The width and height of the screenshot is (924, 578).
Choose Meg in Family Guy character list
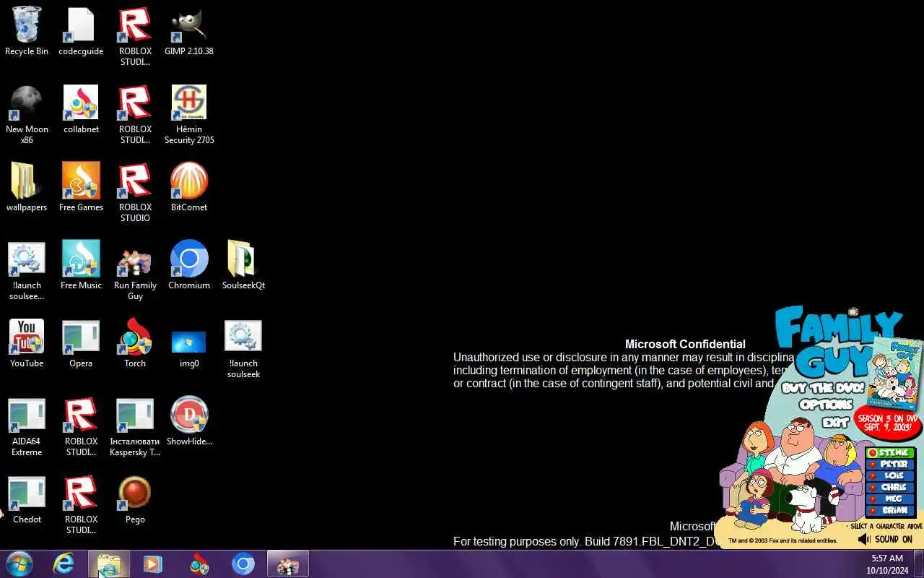[x=891, y=499]
